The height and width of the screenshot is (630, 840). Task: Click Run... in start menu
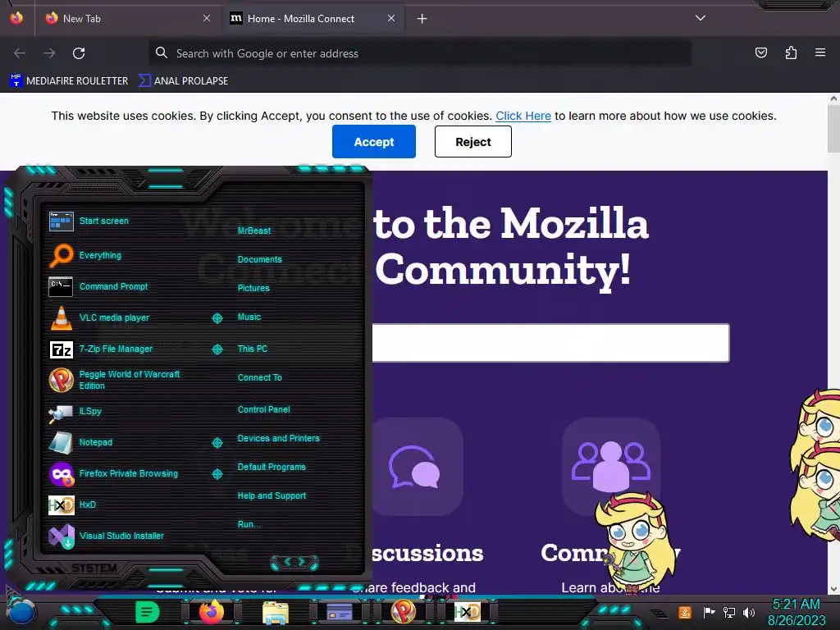tap(249, 524)
